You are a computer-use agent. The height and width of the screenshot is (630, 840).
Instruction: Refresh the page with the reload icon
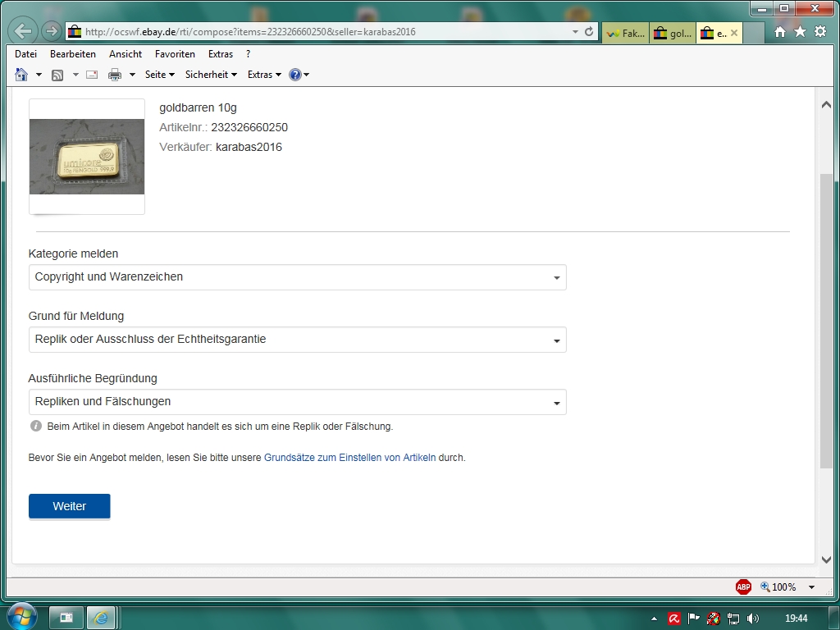pyautogui.click(x=589, y=32)
